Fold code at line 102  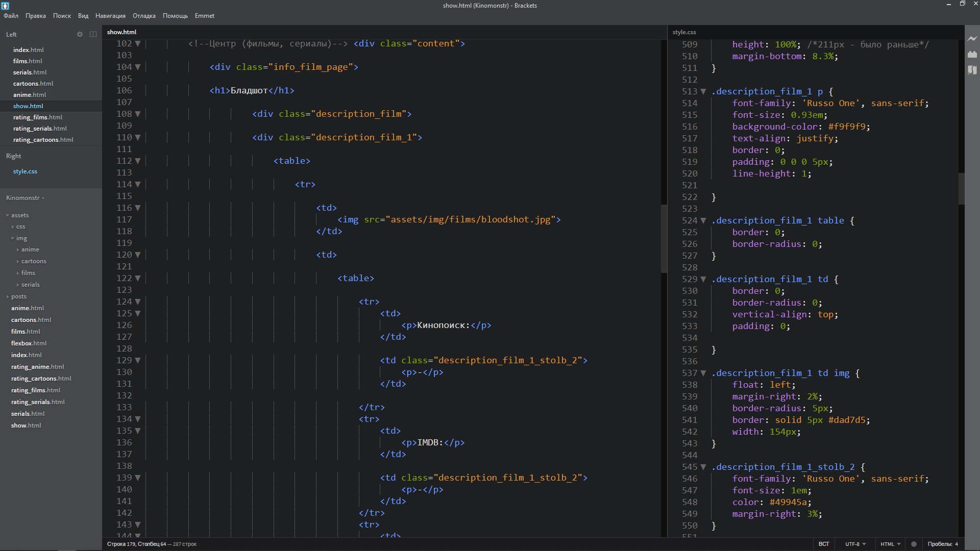click(138, 44)
